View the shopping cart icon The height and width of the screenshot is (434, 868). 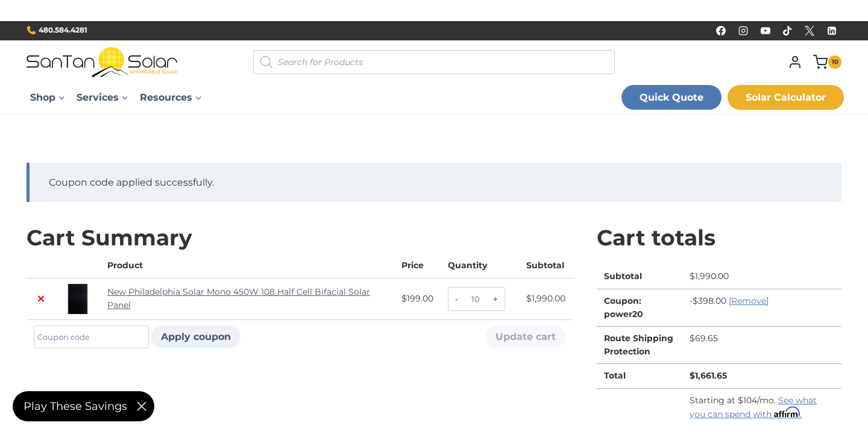coord(820,62)
